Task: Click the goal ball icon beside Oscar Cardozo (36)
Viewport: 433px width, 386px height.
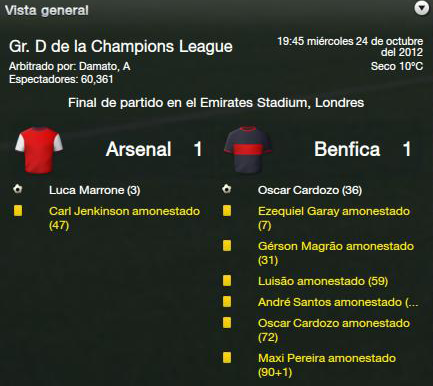Action: click(227, 189)
